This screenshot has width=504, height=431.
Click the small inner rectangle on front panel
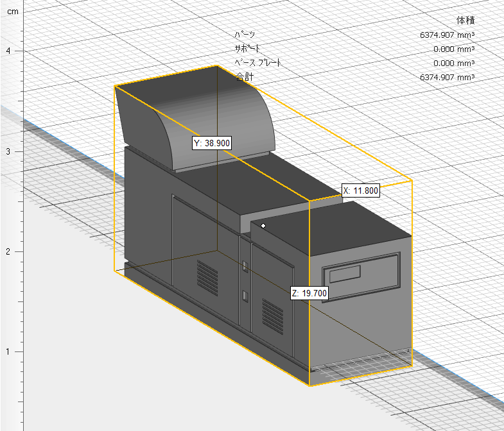coord(345,274)
